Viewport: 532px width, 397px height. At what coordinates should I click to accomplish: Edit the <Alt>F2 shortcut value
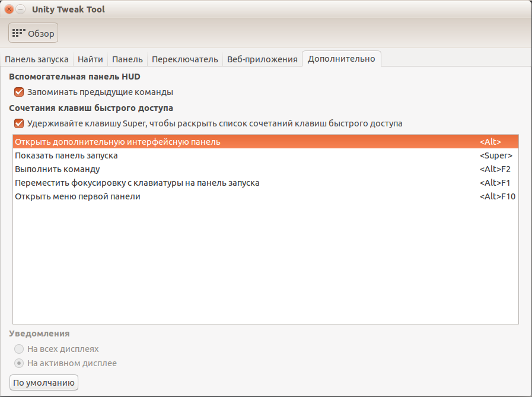point(495,169)
